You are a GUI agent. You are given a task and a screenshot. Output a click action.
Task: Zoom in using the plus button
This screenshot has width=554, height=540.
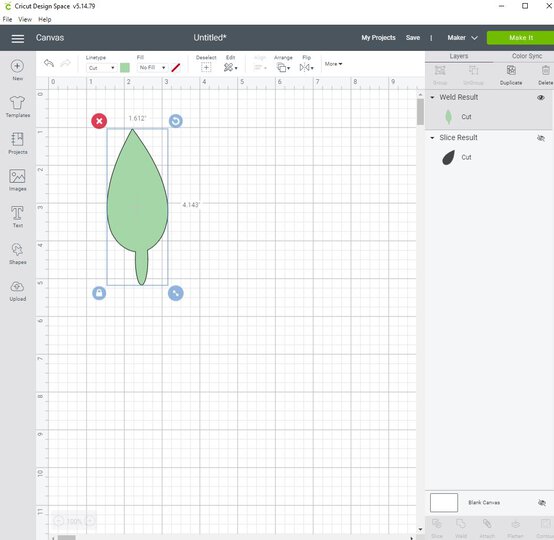(90, 521)
